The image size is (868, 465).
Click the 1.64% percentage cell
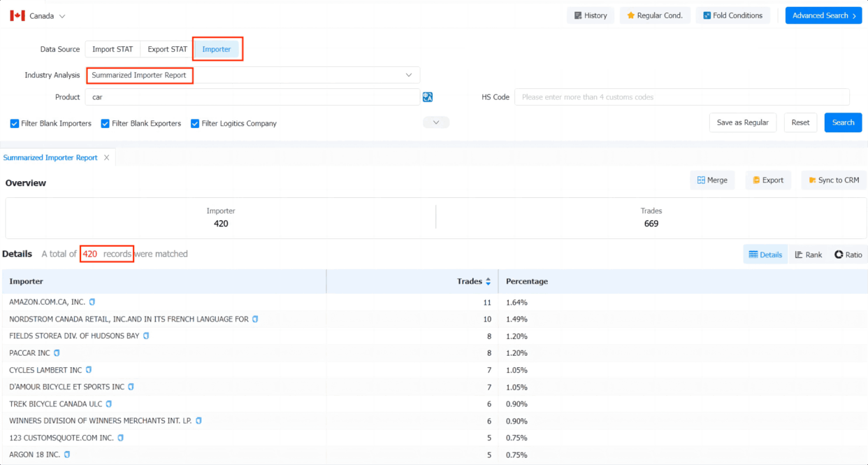516,302
